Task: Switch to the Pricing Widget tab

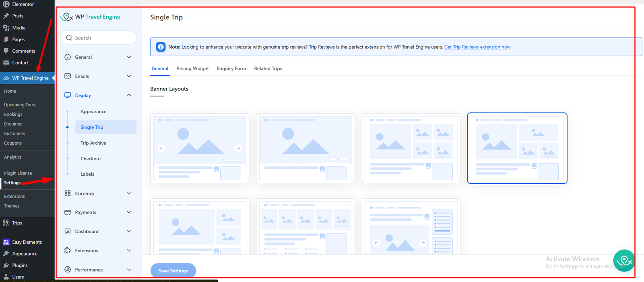Action: tap(192, 68)
